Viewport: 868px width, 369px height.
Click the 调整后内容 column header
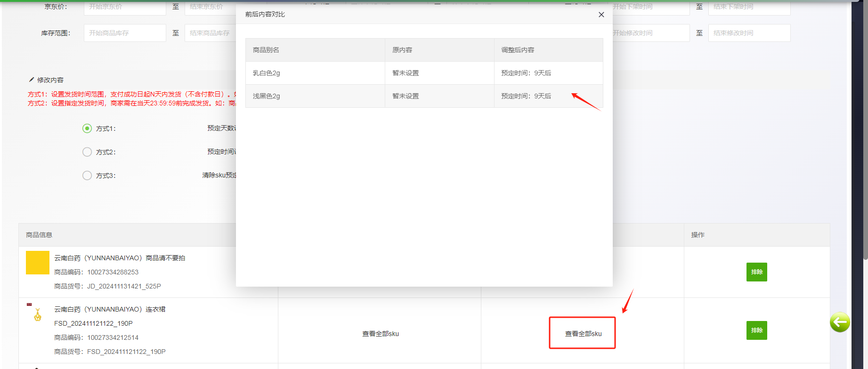(518, 50)
